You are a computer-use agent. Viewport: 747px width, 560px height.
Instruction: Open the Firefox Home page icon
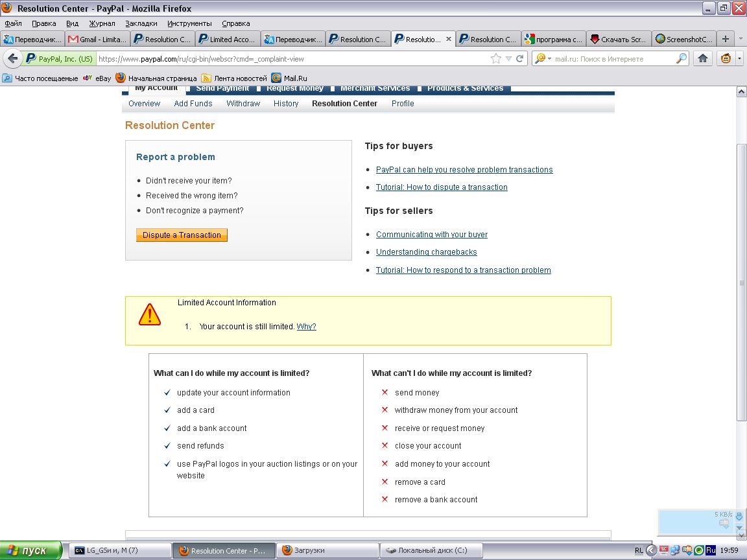pyautogui.click(x=703, y=58)
